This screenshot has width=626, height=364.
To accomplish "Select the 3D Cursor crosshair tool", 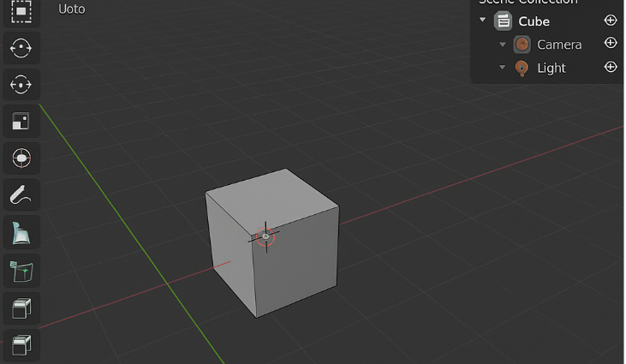I will [x=21, y=158].
